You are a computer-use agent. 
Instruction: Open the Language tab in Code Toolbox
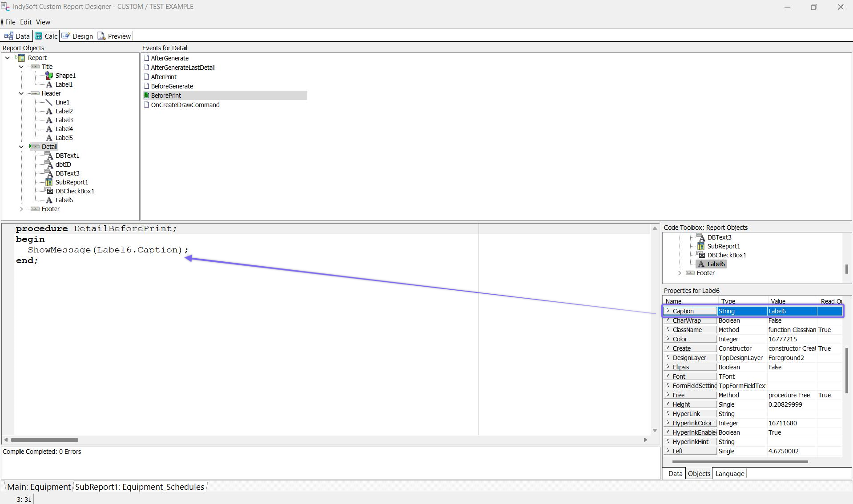coord(729,473)
